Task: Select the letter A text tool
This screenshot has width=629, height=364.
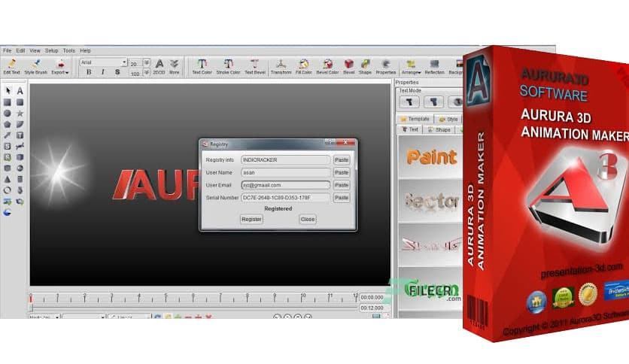Action: [x=20, y=91]
